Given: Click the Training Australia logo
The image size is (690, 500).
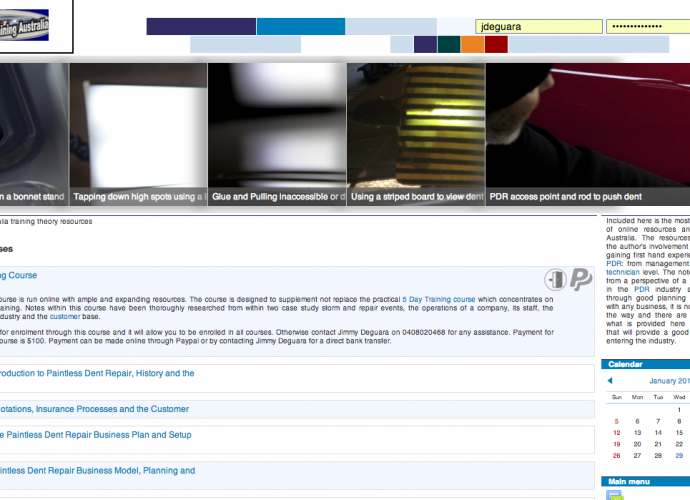Looking at the screenshot, I should (x=24, y=25).
